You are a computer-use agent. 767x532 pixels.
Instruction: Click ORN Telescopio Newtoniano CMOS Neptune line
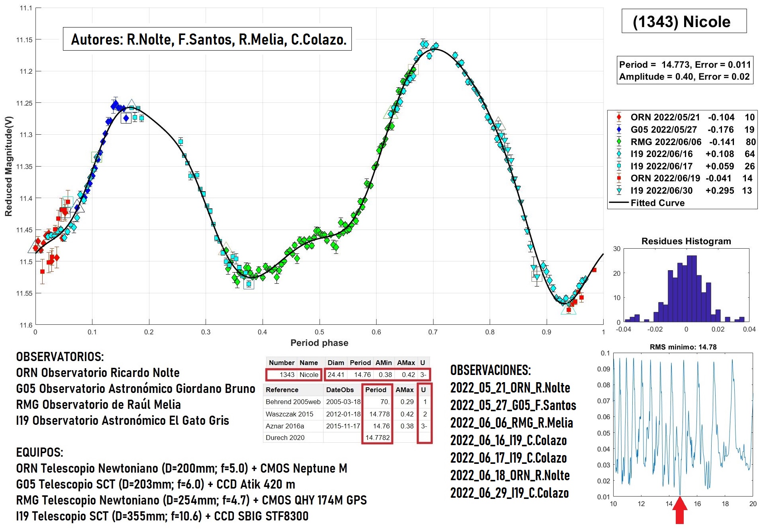[x=181, y=468]
